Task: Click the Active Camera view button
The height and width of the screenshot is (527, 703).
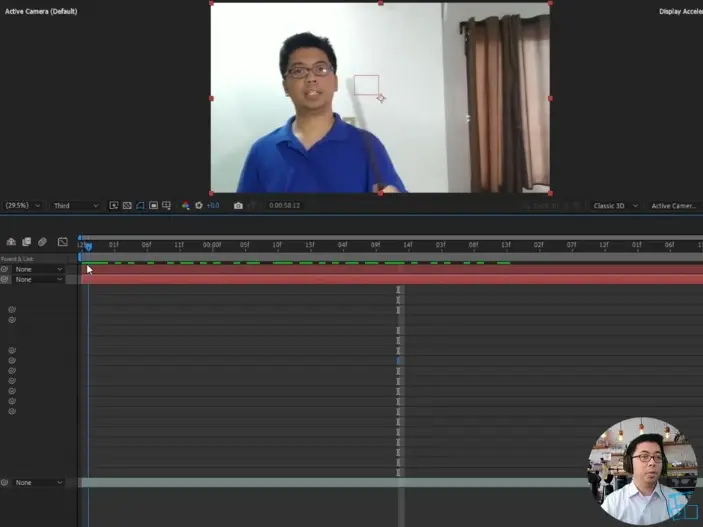Action: [x=673, y=206]
